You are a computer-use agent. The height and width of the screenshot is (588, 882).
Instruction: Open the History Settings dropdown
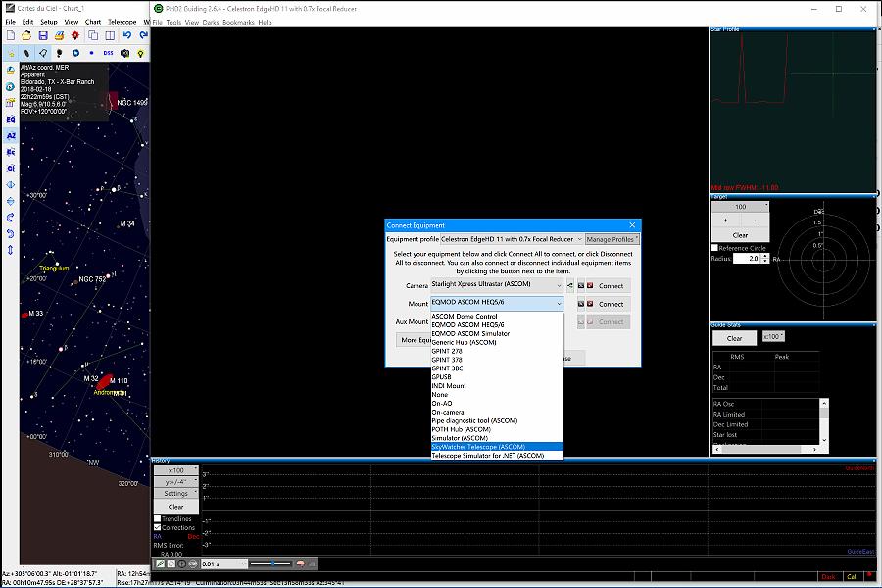click(176, 494)
